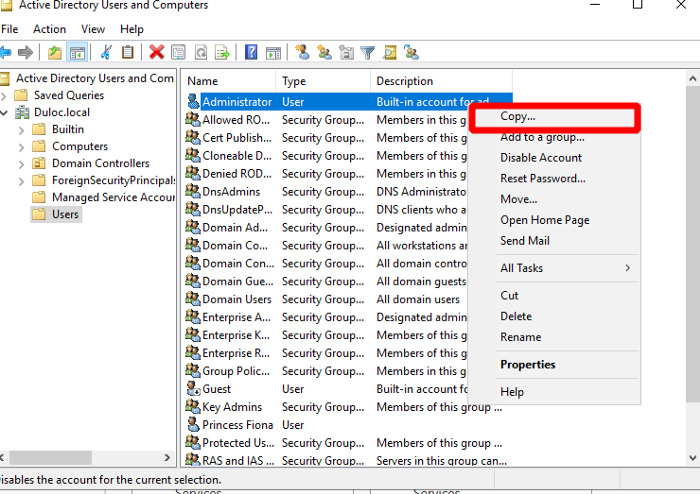The image size is (700, 494).
Task: Click the Paste clipboard toolbar icon
Action: pos(128,53)
